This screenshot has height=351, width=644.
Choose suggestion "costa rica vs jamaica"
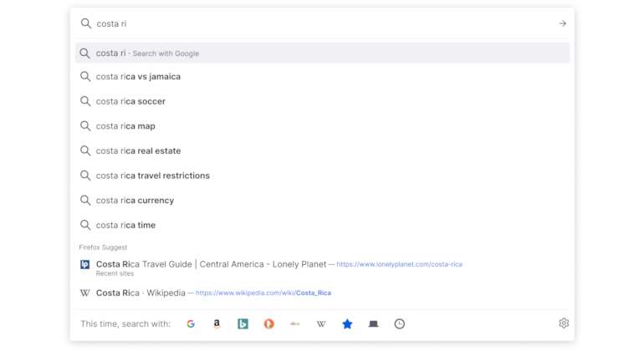click(x=322, y=77)
